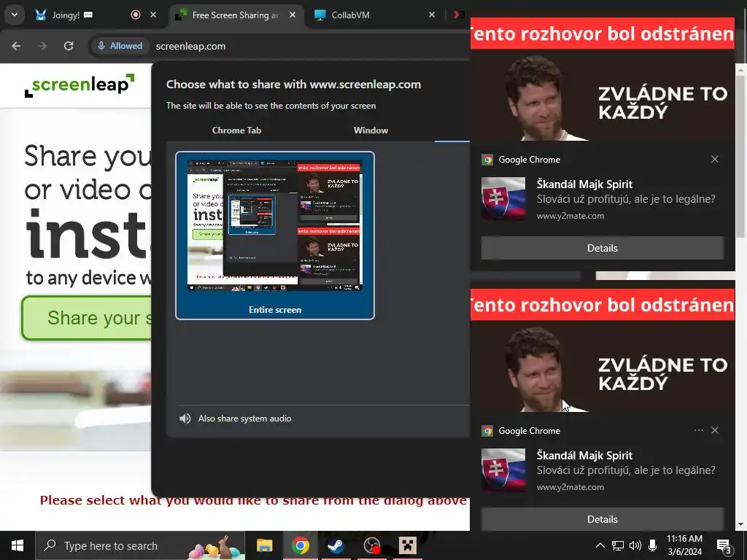Open OBS Studio from the taskbar

371,545
